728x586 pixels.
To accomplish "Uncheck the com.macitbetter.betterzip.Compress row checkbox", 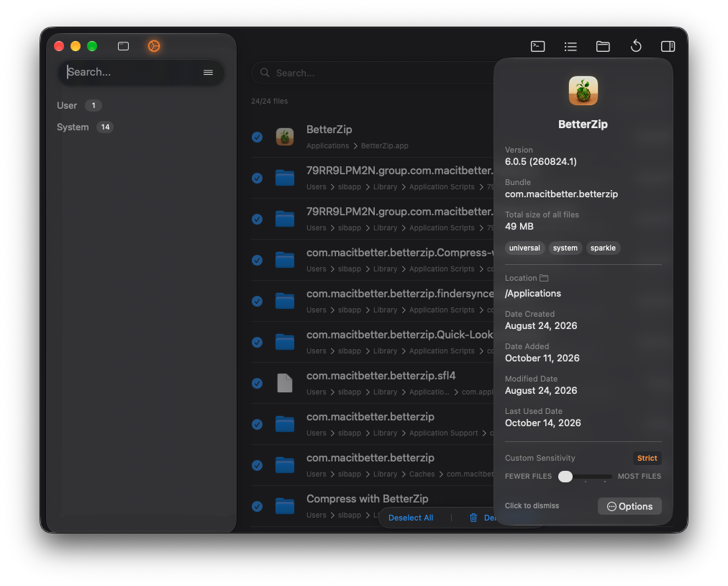I will [x=258, y=260].
